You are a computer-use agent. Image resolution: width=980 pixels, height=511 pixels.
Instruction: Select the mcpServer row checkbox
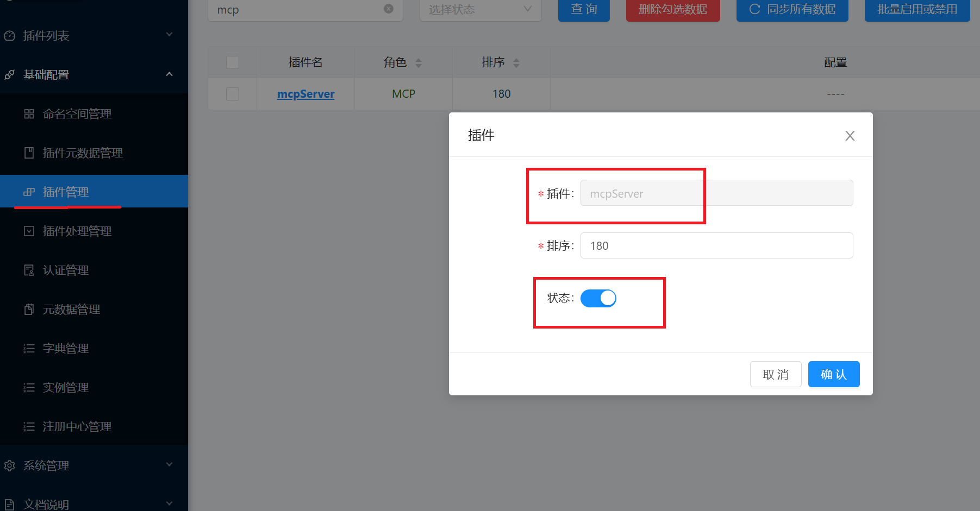tap(233, 94)
